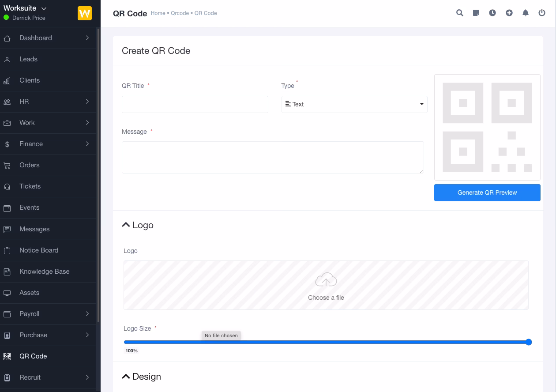Click the Home breadcrumb link
This screenshot has height=392, width=556.
[158, 13]
